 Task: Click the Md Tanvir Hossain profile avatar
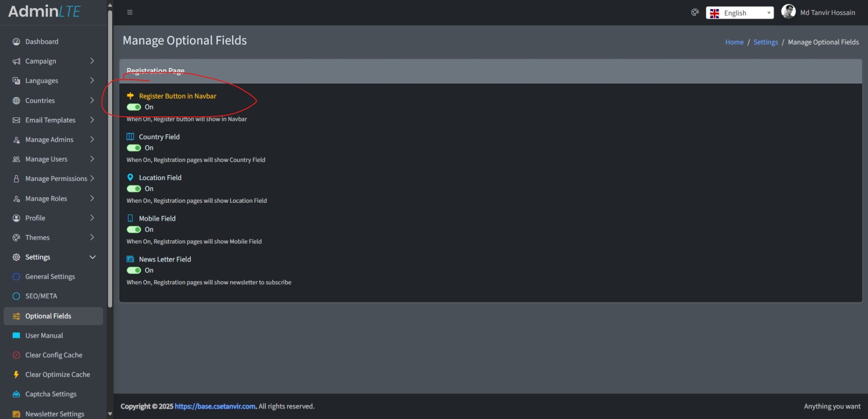(788, 12)
